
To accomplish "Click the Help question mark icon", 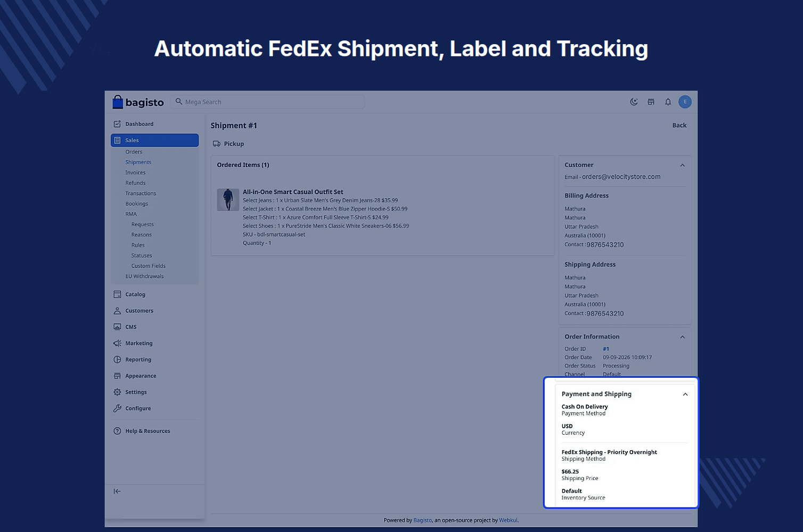I will 117,431.
